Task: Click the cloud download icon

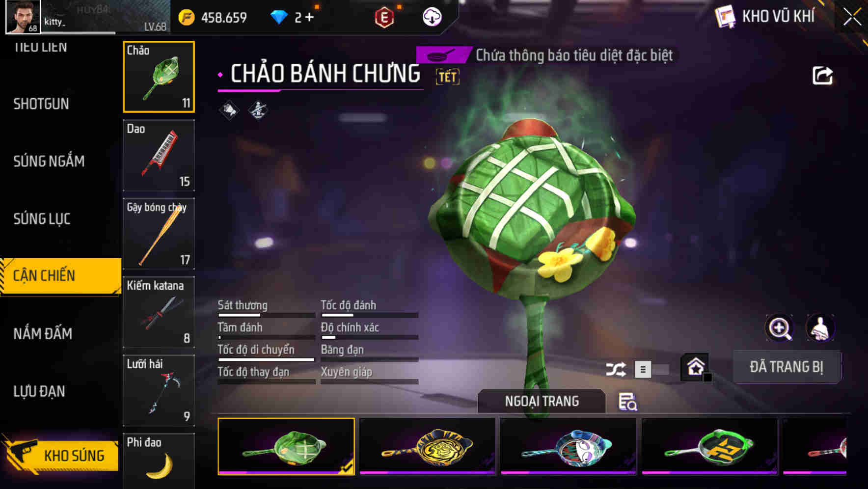Action: (432, 17)
